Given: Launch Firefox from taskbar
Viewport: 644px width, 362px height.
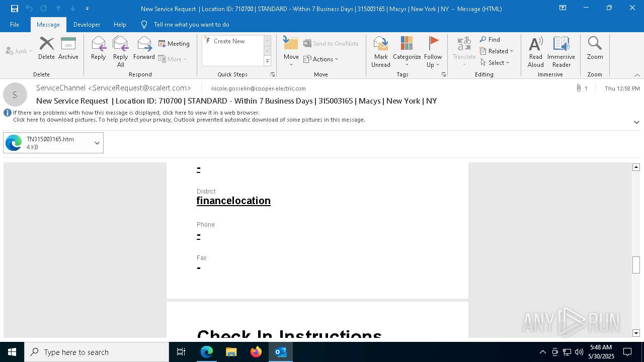Looking at the screenshot, I should (x=256, y=352).
